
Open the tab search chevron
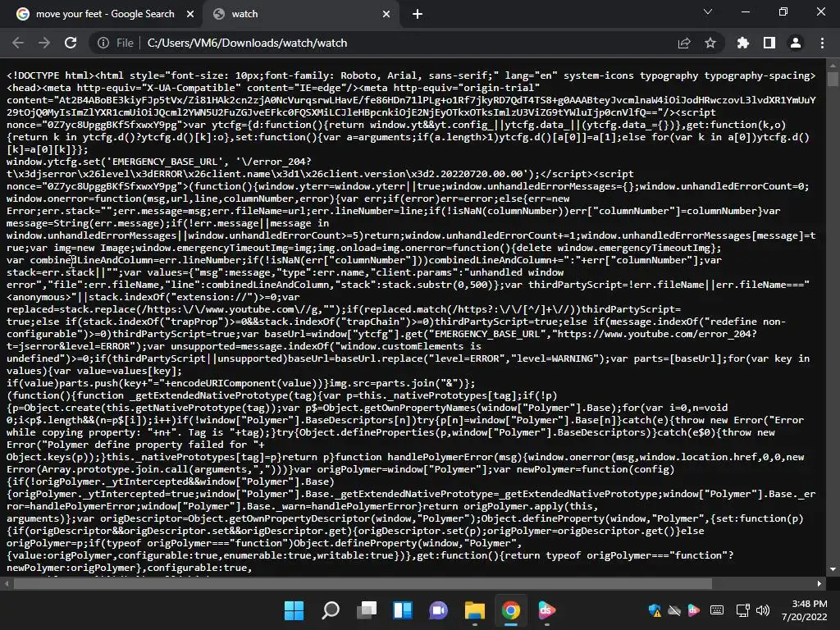click(708, 11)
